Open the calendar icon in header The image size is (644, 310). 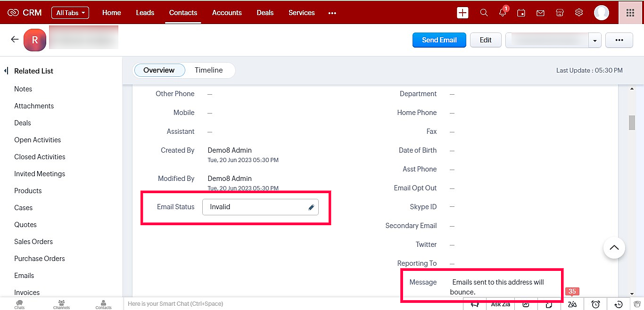(x=521, y=13)
